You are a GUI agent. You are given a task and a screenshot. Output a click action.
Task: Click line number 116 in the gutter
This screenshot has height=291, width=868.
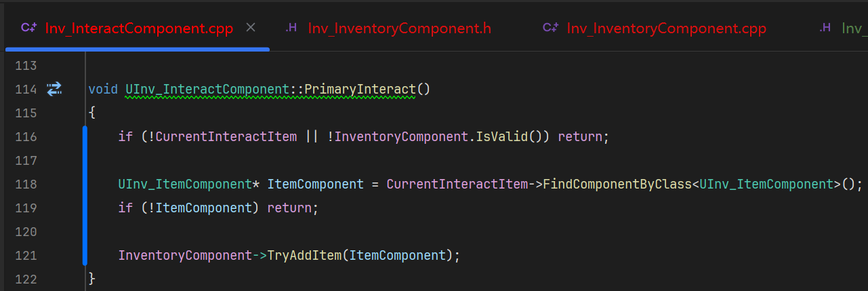tap(25, 136)
